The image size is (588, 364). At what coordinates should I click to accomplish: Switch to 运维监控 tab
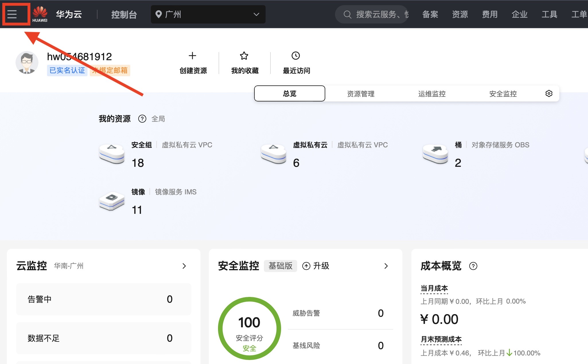click(x=432, y=94)
